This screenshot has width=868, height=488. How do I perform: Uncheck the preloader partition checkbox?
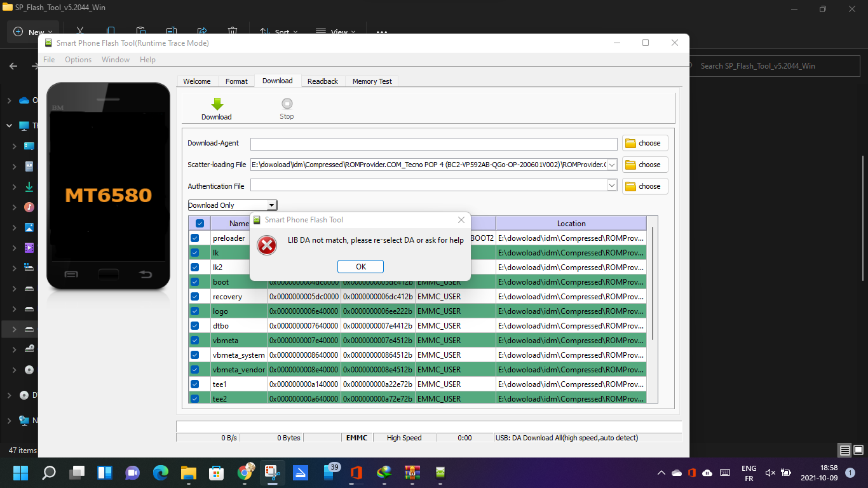point(195,238)
